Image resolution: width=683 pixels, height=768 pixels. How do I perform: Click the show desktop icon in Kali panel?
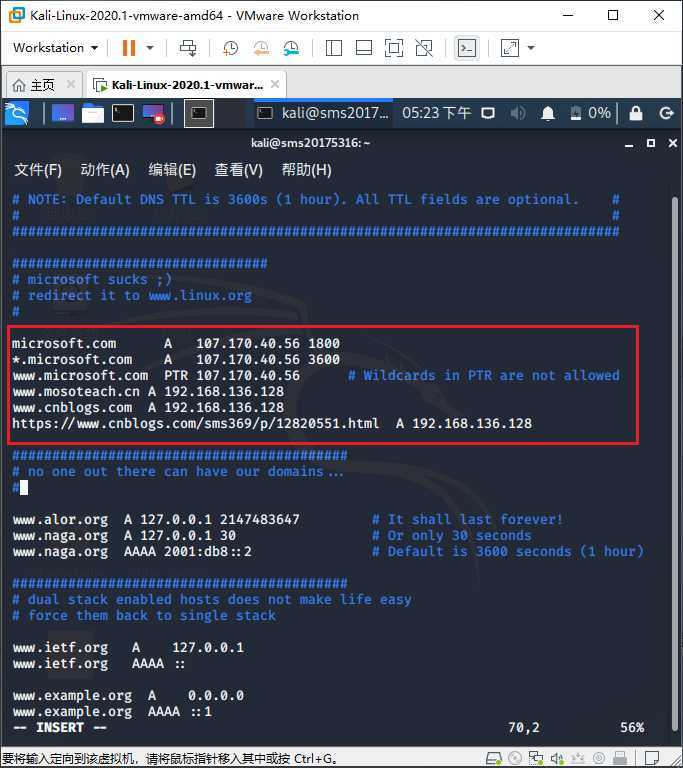click(x=63, y=114)
